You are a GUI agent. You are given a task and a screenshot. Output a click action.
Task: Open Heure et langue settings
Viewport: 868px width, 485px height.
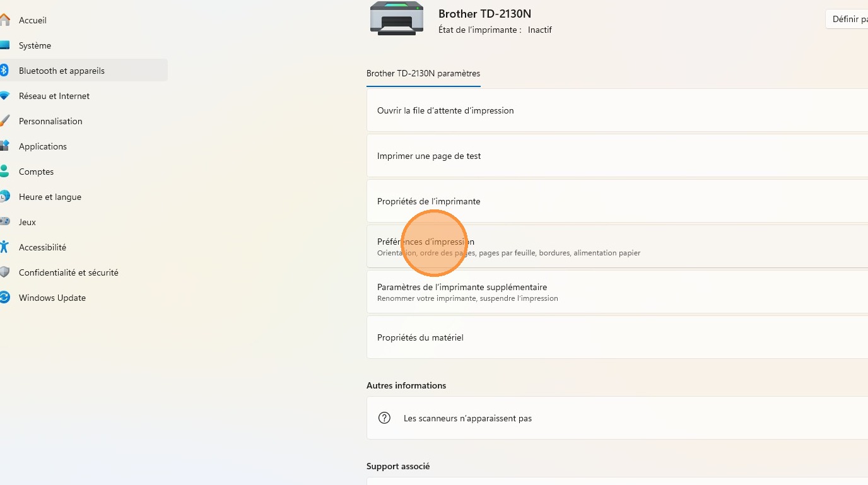pyautogui.click(x=50, y=197)
